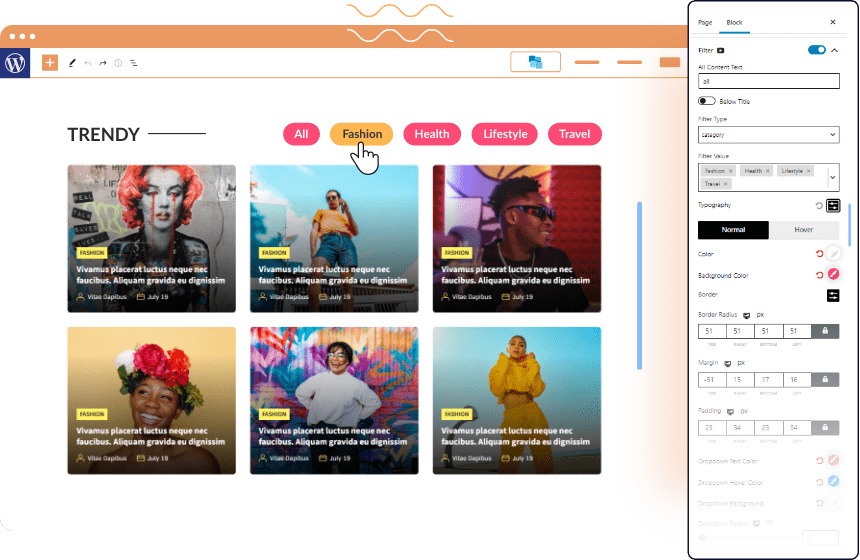This screenshot has height=560, width=860.
Task: Open the Typography settings icon
Action: [x=833, y=206]
